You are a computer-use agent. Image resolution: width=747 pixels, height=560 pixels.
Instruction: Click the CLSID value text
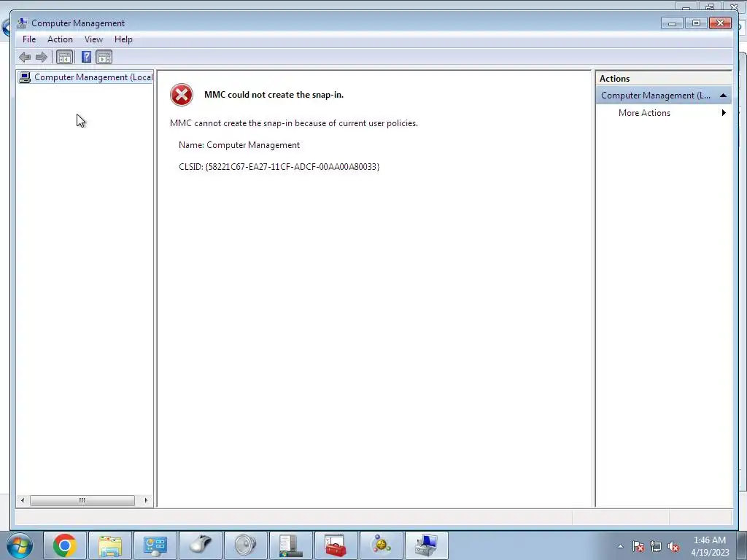coord(293,167)
